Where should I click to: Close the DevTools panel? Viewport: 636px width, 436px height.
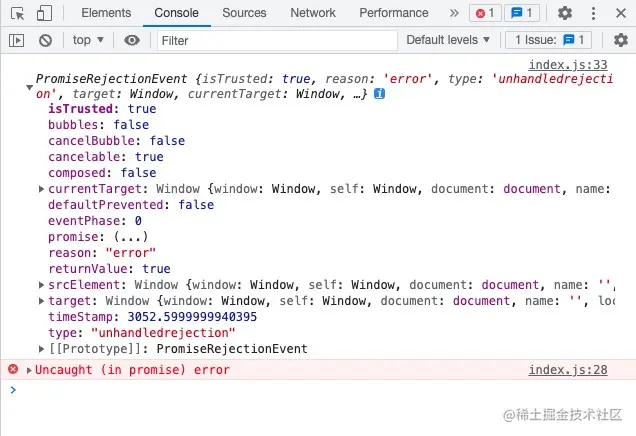click(x=621, y=13)
